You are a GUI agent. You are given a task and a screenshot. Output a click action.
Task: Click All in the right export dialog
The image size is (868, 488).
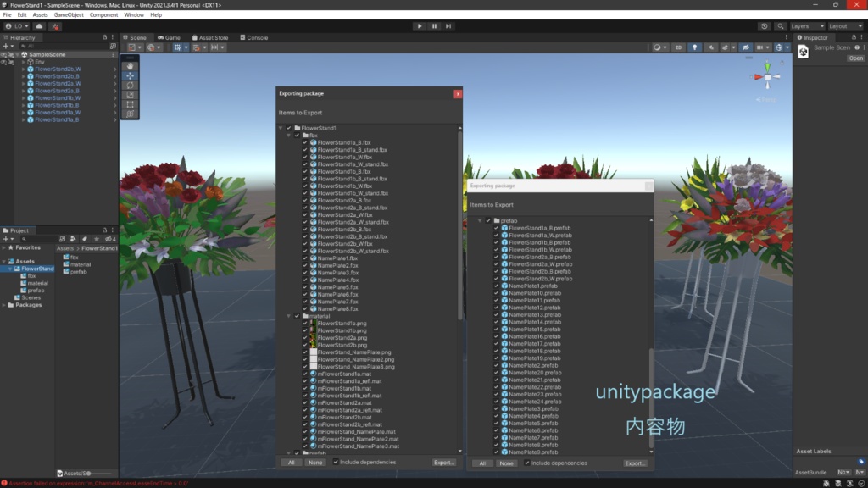pos(482,463)
